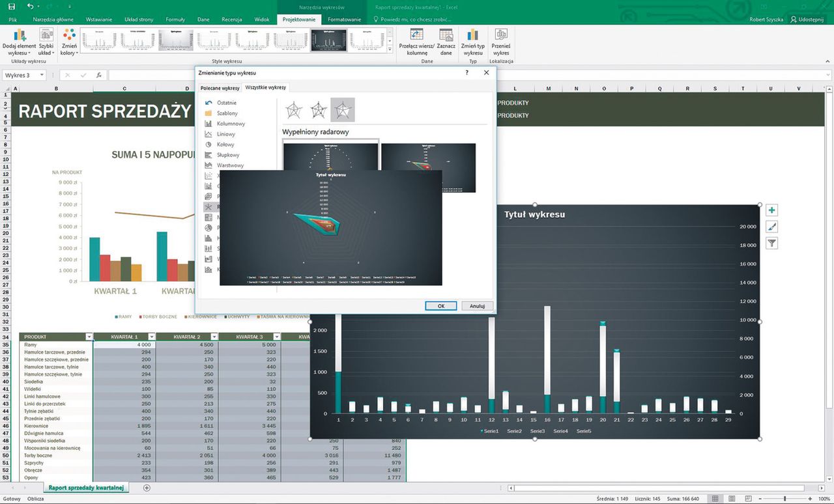Open the Widok ribbon tab
Viewport: 834px width, 504px height.
click(262, 20)
